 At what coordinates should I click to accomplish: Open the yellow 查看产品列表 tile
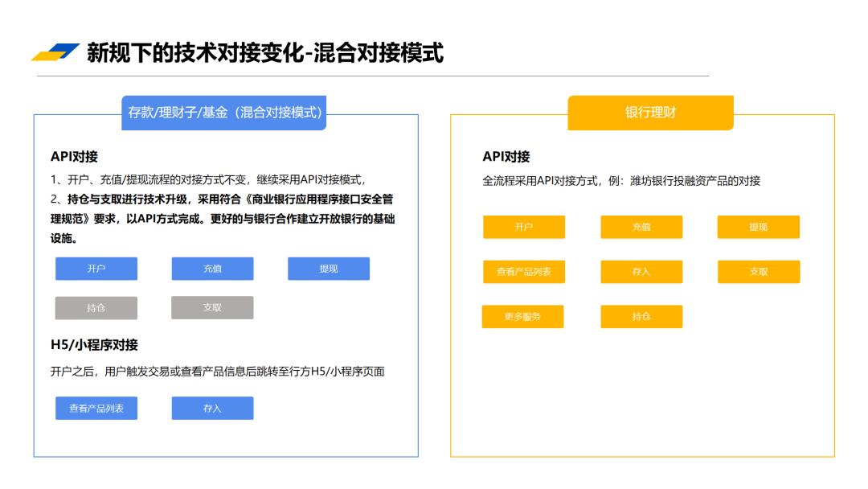523,272
